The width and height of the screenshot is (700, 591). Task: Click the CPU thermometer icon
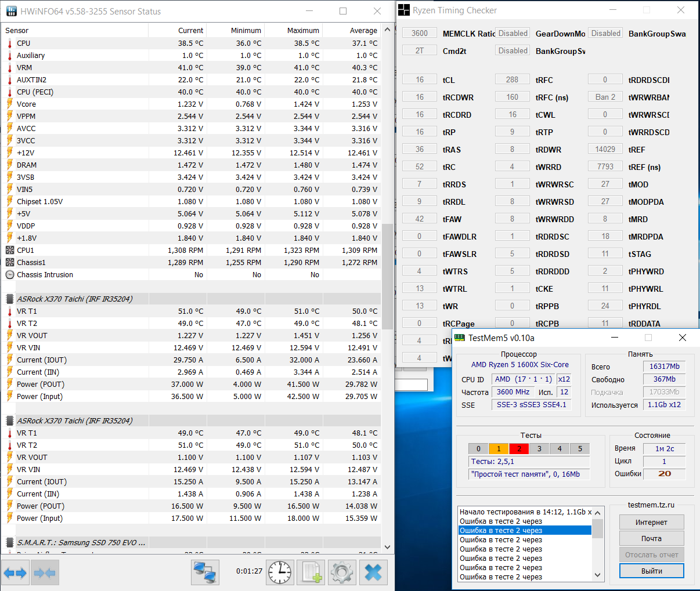10,43
